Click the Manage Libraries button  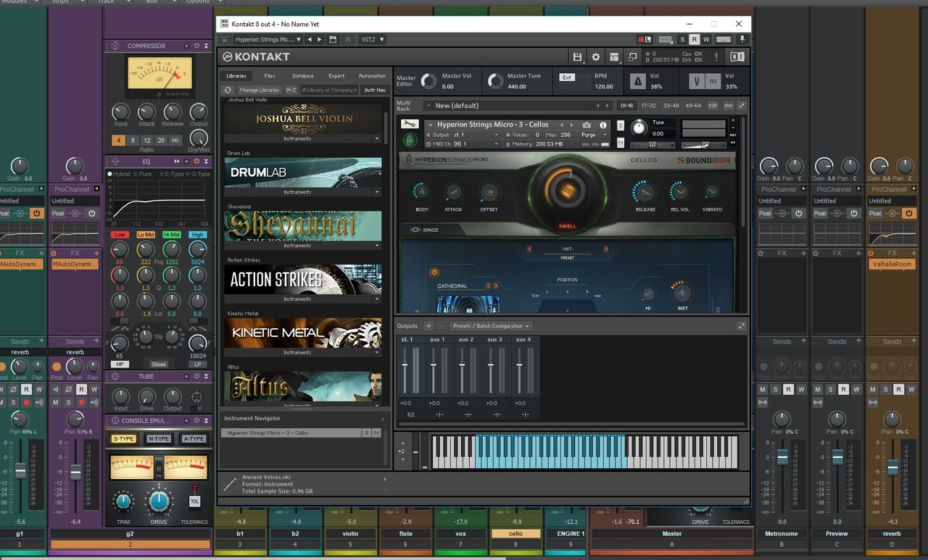[260, 90]
